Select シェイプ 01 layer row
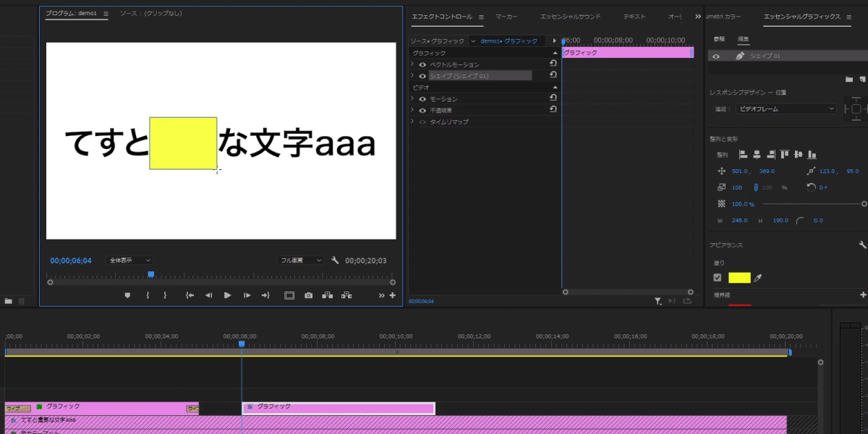The image size is (868, 434). click(x=788, y=56)
